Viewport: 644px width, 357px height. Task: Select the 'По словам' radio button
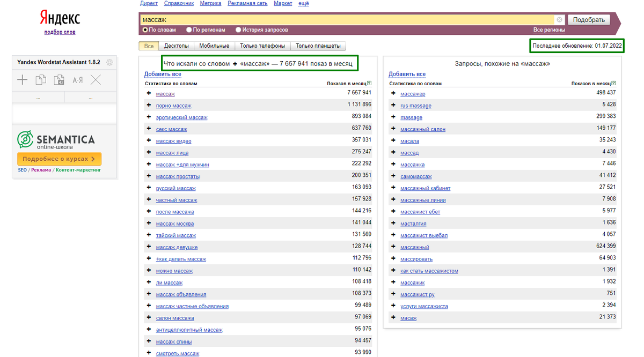tap(145, 30)
